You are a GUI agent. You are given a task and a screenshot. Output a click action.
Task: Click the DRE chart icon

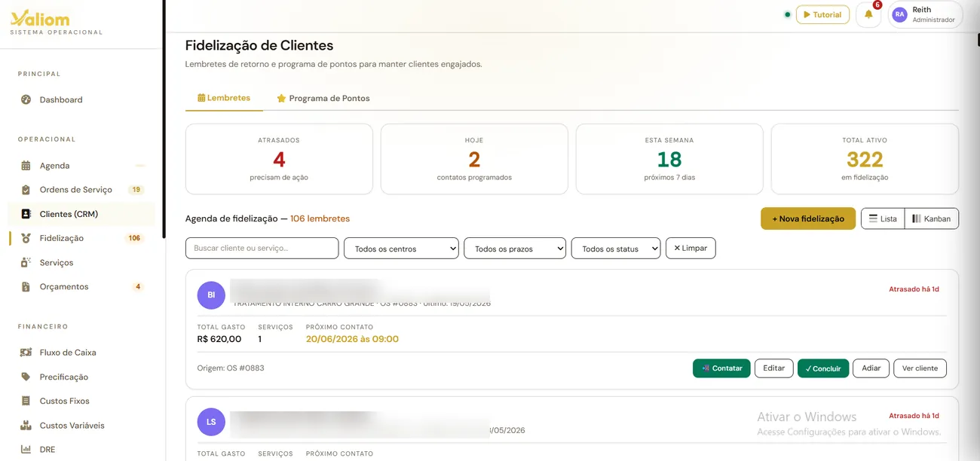[26, 450]
